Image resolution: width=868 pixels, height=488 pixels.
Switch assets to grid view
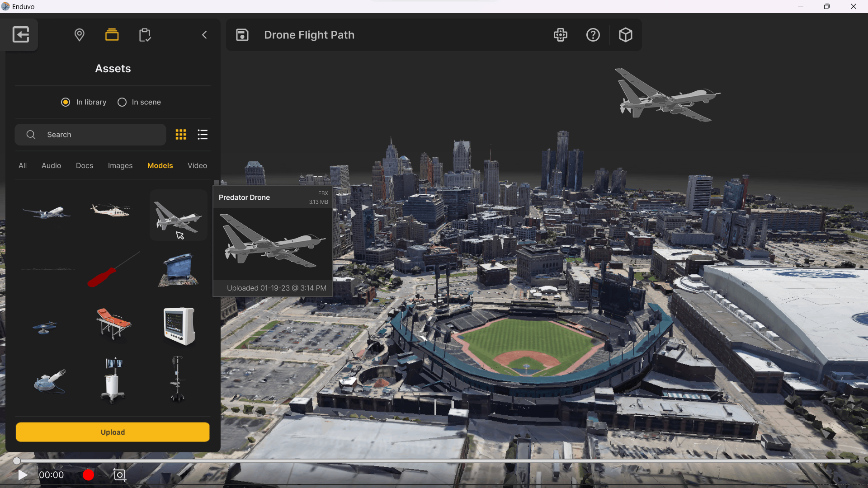coord(181,135)
